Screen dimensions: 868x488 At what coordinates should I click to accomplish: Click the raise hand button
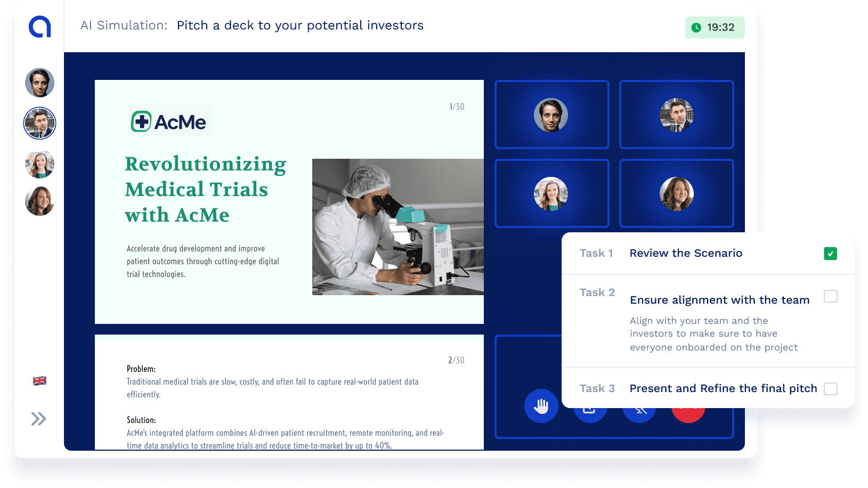pyautogui.click(x=541, y=406)
